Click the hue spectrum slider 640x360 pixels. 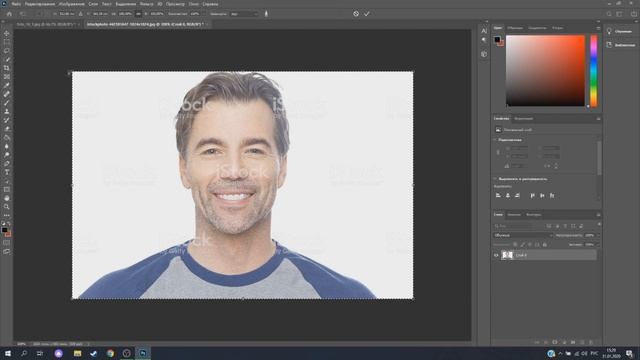pos(593,71)
